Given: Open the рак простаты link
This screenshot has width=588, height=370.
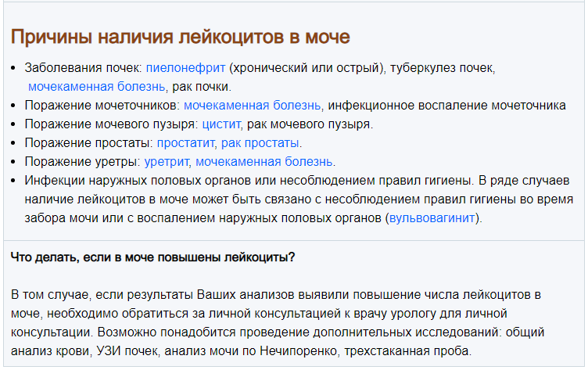Looking at the screenshot, I should click(x=260, y=143).
